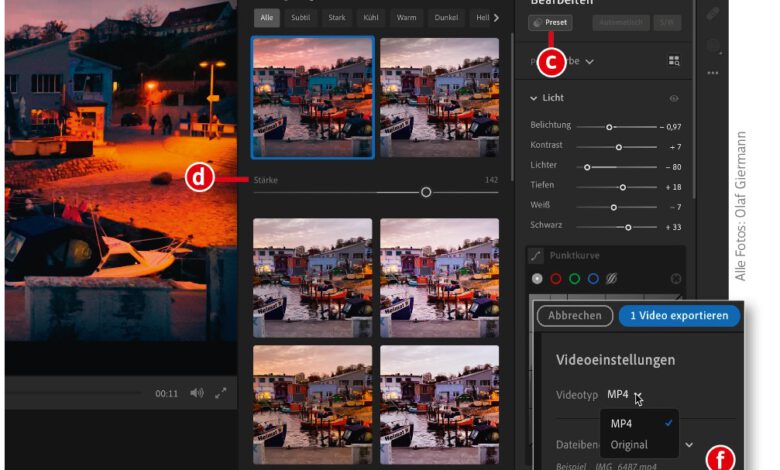This screenshot has width=780, height=470.
Task: Select the red curve channel
Action: tap(556, 279)
